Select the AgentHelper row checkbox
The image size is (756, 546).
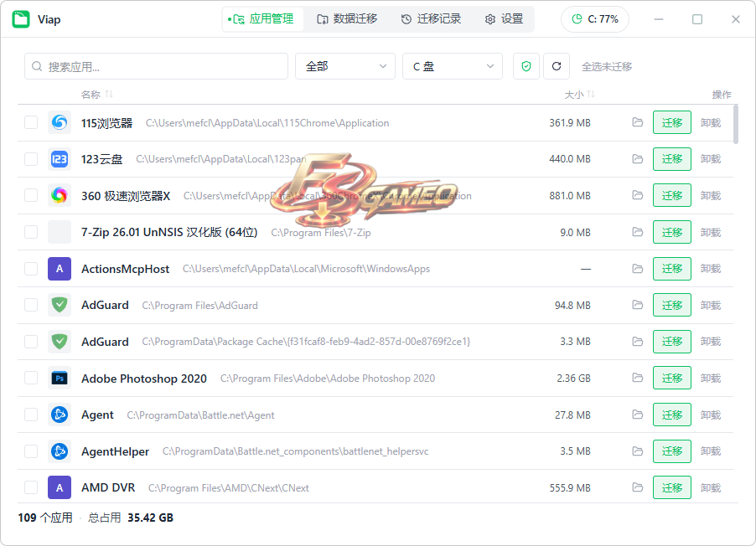[x=31, y=451]
